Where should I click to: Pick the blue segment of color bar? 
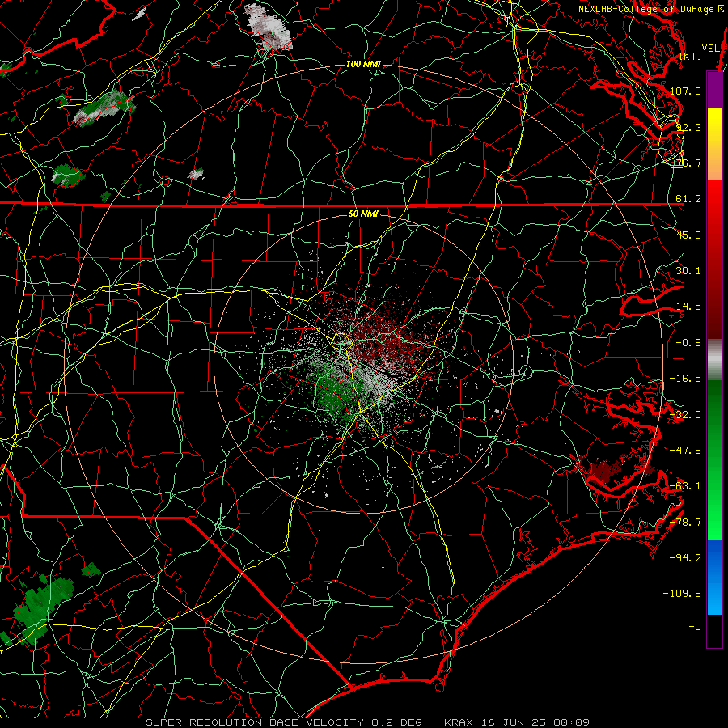click(714, 577)
